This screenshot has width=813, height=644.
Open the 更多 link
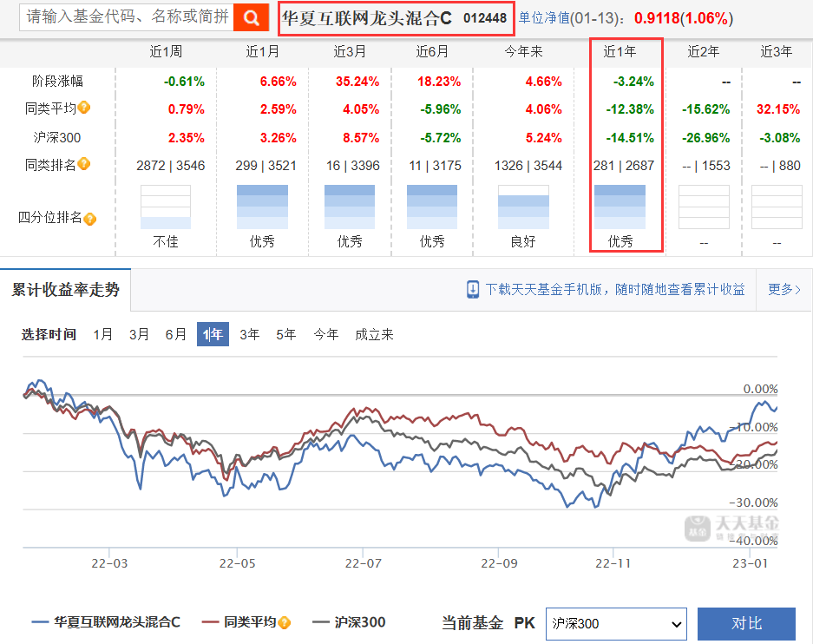(x=784, y=289)
